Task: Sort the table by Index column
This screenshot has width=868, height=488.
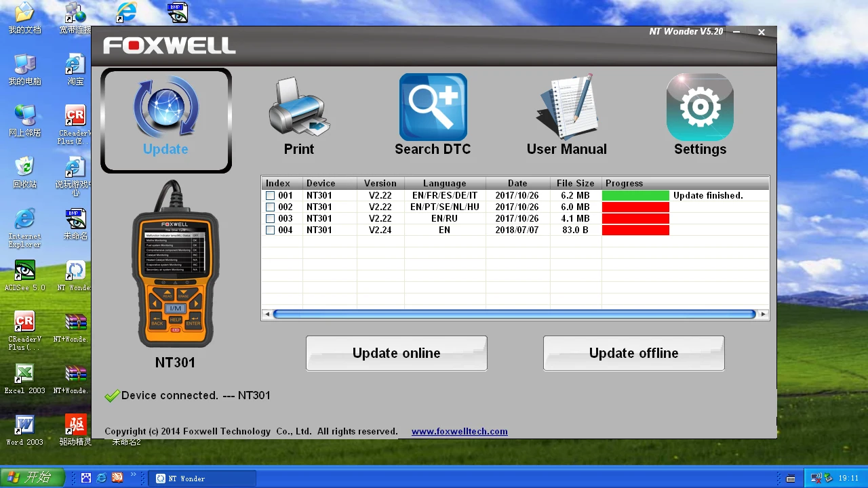Action: tap(282, 183)
